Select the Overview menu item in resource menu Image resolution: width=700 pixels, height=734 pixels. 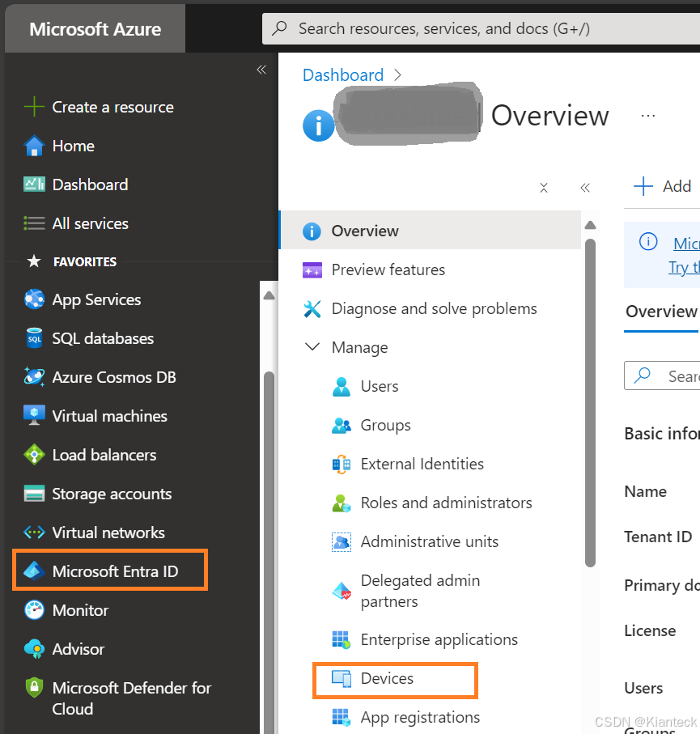[431, 231]
